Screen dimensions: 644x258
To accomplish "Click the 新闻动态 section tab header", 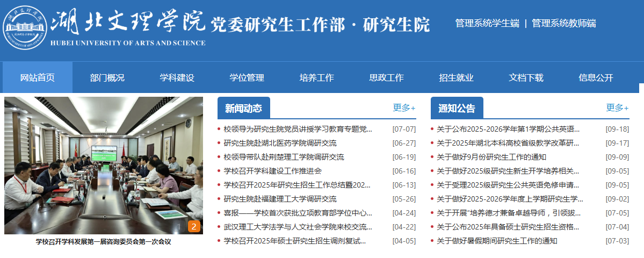I will click(243, 108).
